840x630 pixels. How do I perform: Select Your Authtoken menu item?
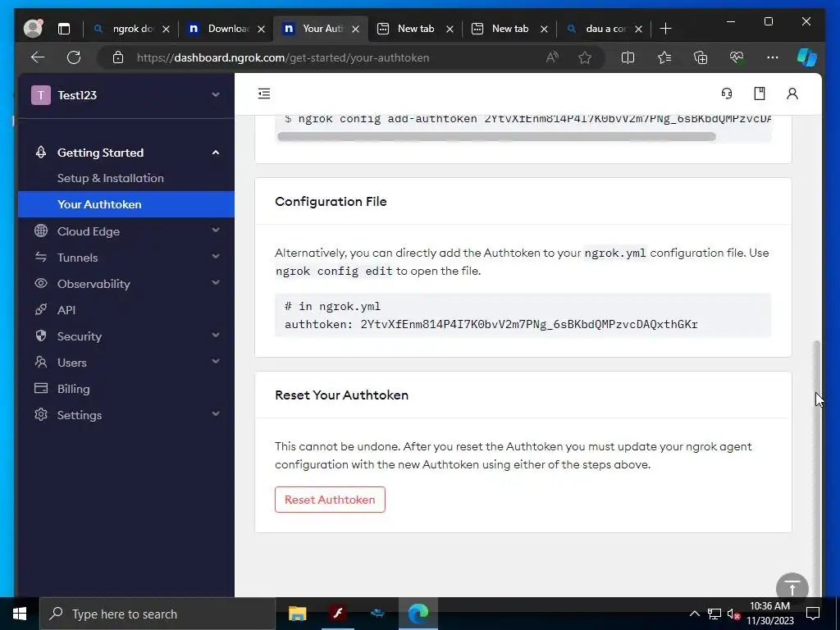point(126,204)
